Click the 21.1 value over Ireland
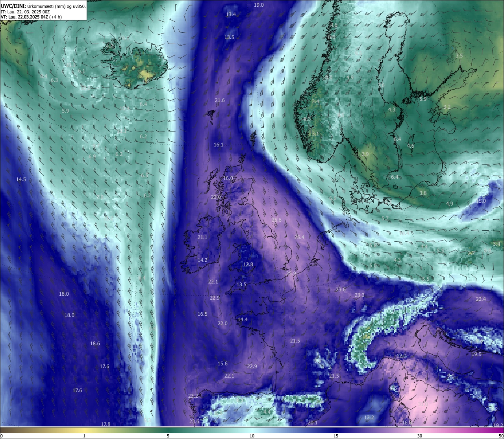The width and height of the screenshot is (504, 439). point(202,237)
